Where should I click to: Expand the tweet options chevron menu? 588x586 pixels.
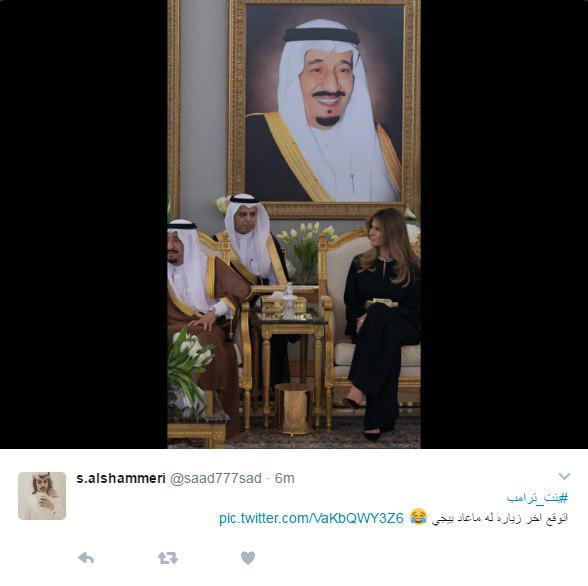point(564,476)
